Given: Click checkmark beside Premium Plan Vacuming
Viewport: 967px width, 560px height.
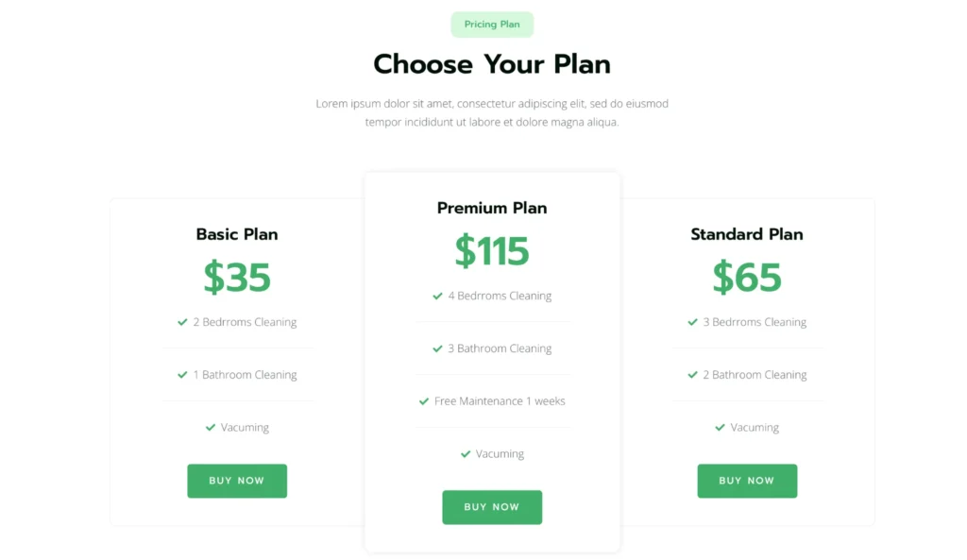Looking at the screenshot, I should pyautogui.click(x=465, y=454).
